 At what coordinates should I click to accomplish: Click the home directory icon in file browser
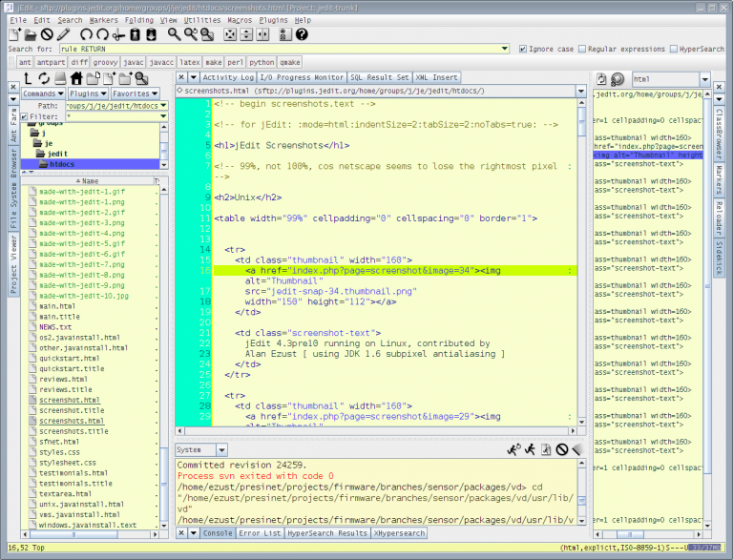pyautogui.click(x=75, y=78)
